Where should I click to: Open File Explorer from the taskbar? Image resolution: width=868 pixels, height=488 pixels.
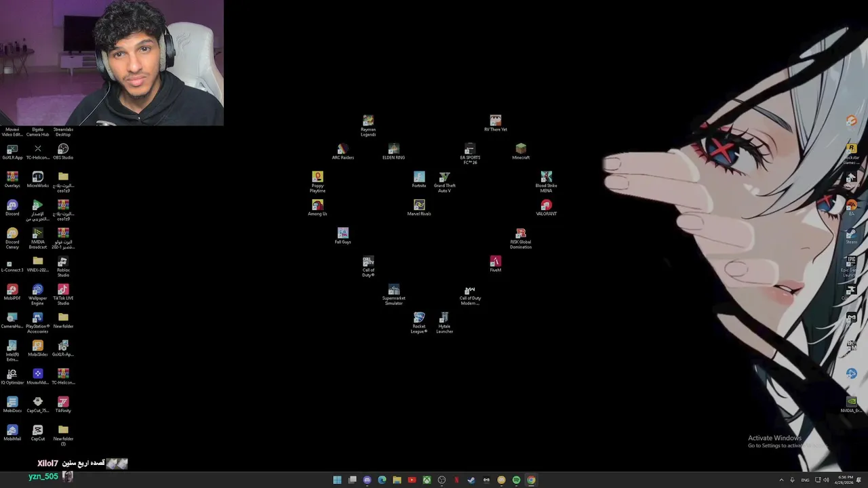click(x=397, y=480)
